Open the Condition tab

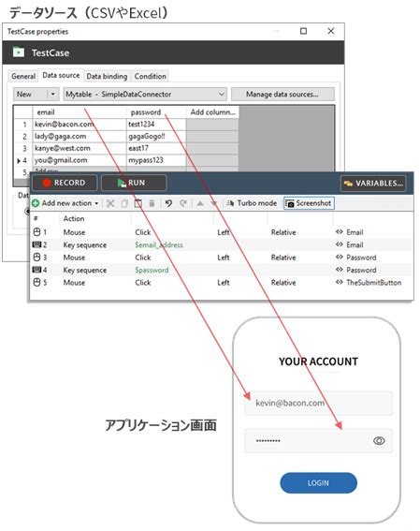151,76
